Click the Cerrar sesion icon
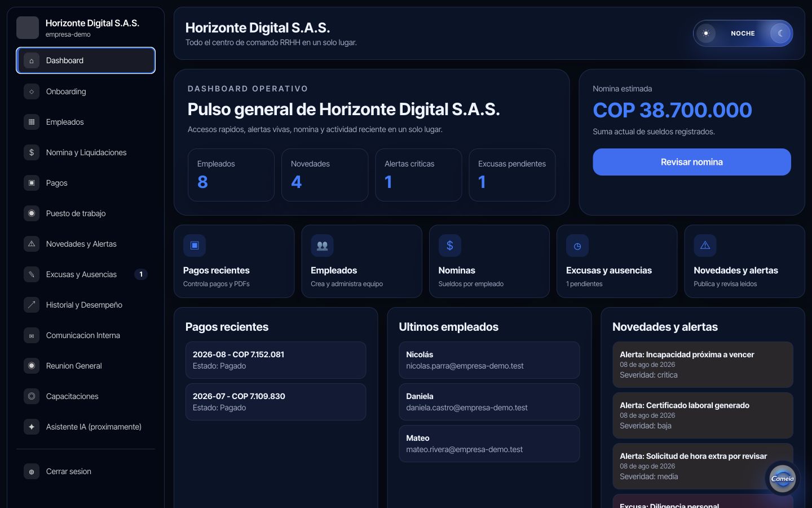Screen dimensions: 812x508 (32, 471)
